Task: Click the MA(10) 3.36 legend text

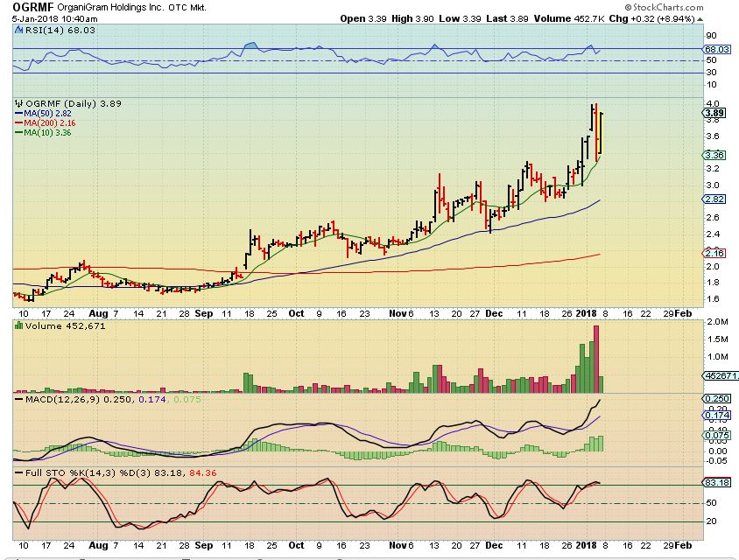Action: coord(48,133)
